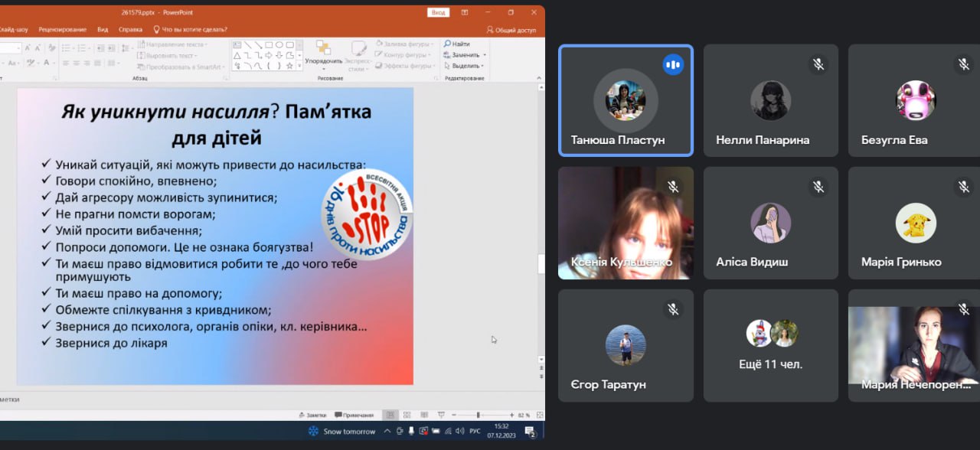This screenshot has height=450, width=980.
Task: Select the oval shape in shapes gallery
Action: pyautogui.click(x=279, y=45)
